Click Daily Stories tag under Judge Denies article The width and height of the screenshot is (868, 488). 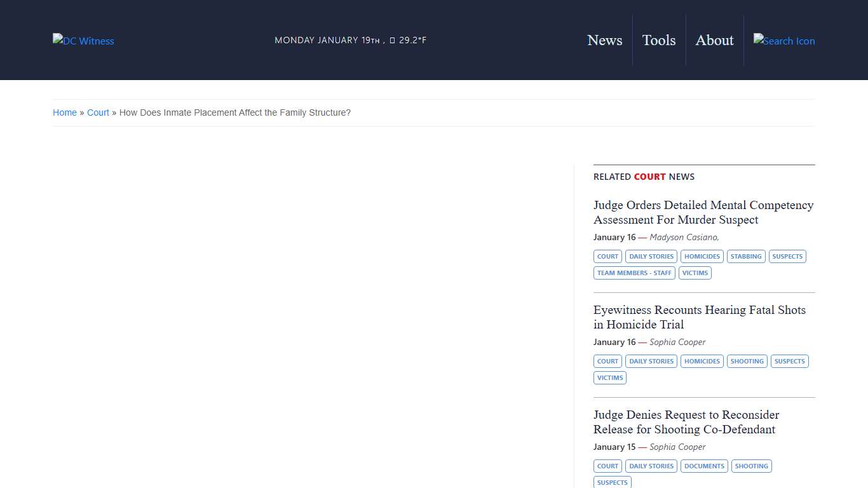[651, 466]
